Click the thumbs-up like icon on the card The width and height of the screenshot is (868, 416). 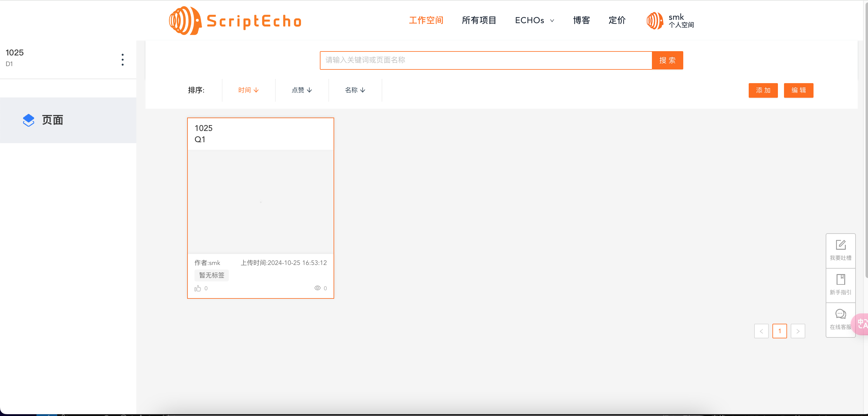(198, 289)
